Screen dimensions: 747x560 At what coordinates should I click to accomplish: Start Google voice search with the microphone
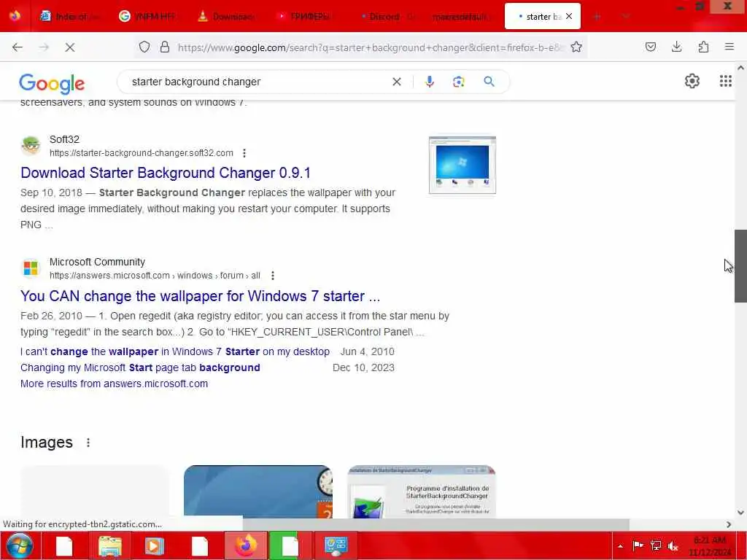429,82
